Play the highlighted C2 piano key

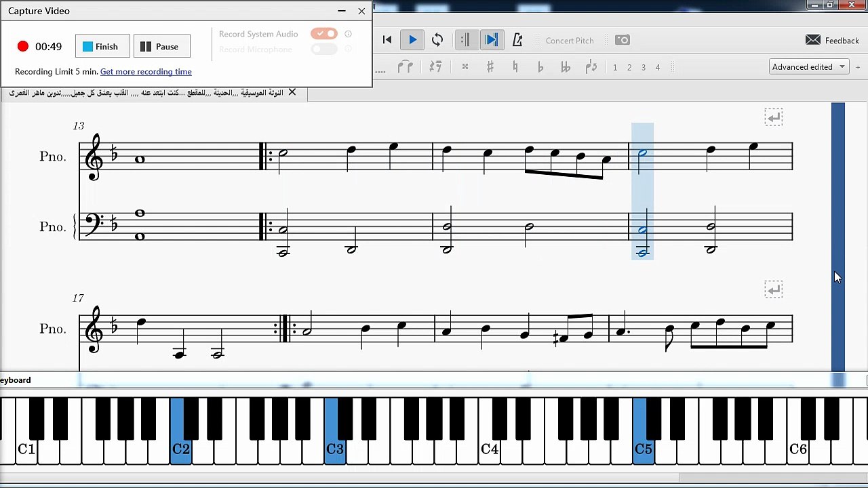[x=181, y=449]
